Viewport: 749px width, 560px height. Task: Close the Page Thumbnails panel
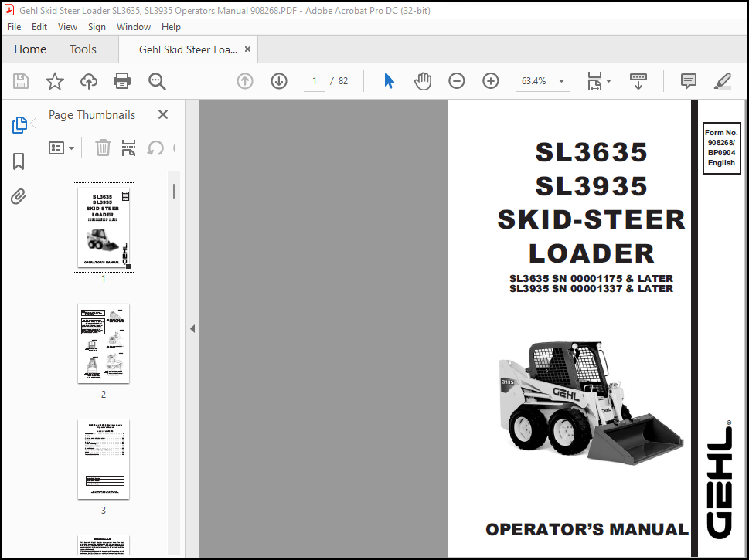click(163, 114)
